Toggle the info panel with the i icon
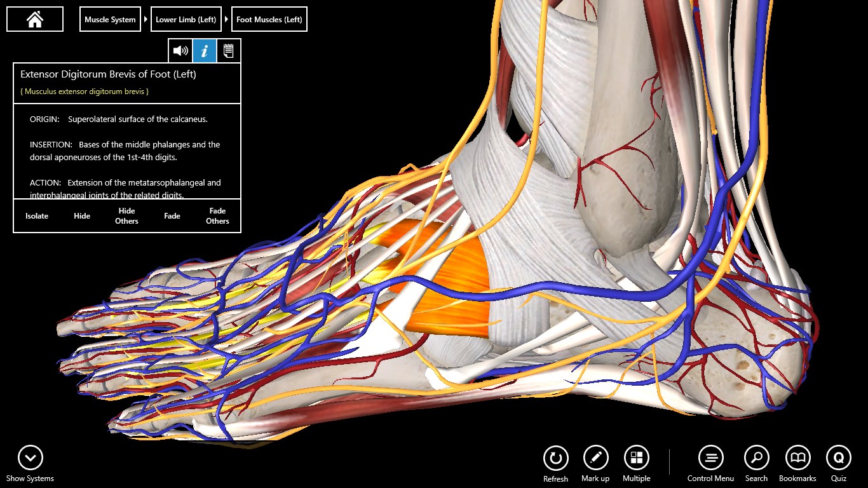Screen dimensions: 868x488 [x=204, y=50]
